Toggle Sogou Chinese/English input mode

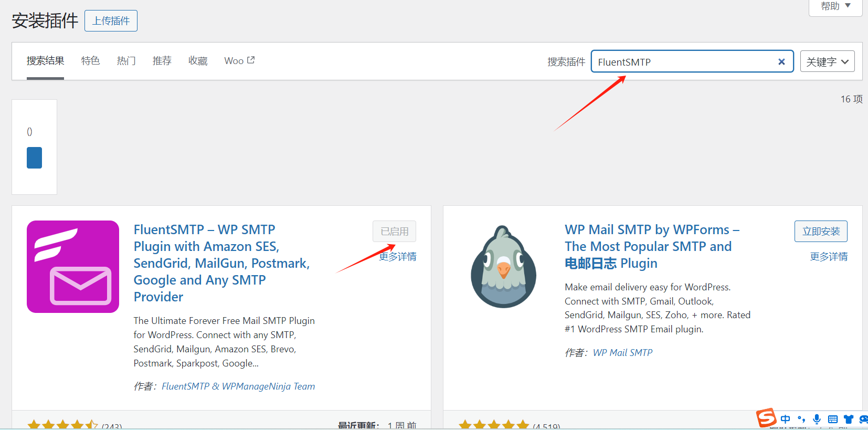click(785, 419)
